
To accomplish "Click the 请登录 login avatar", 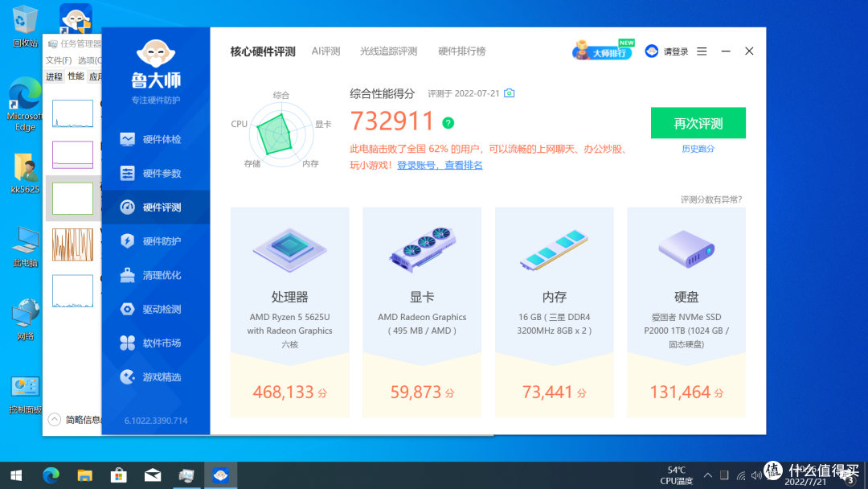I will 652,51.
